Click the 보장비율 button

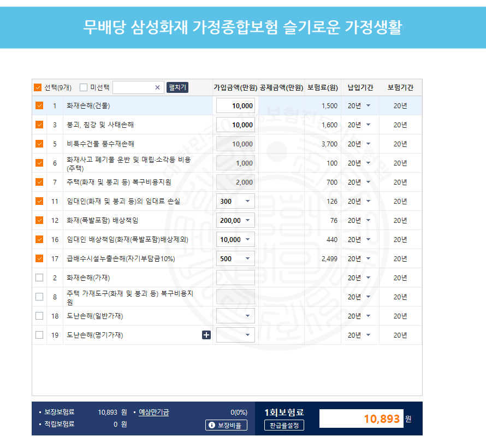point(226,425)
